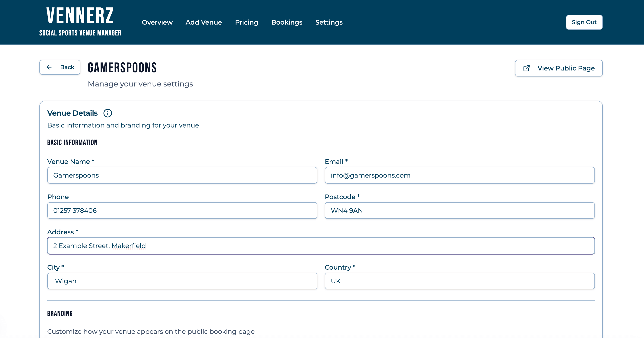Click the info icon beside Venue Details
Screen dimensions: 644x338
tap(108, 113)
